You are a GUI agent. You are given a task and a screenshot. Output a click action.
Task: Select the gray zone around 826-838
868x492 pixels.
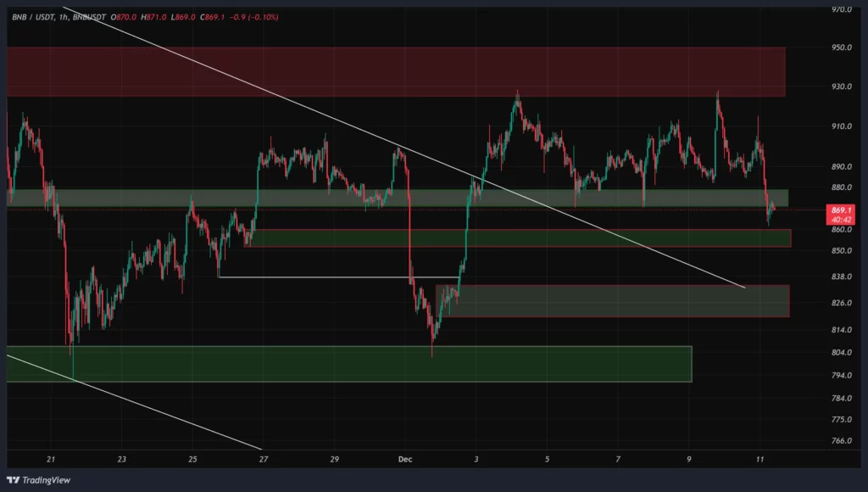coord(610,301)
